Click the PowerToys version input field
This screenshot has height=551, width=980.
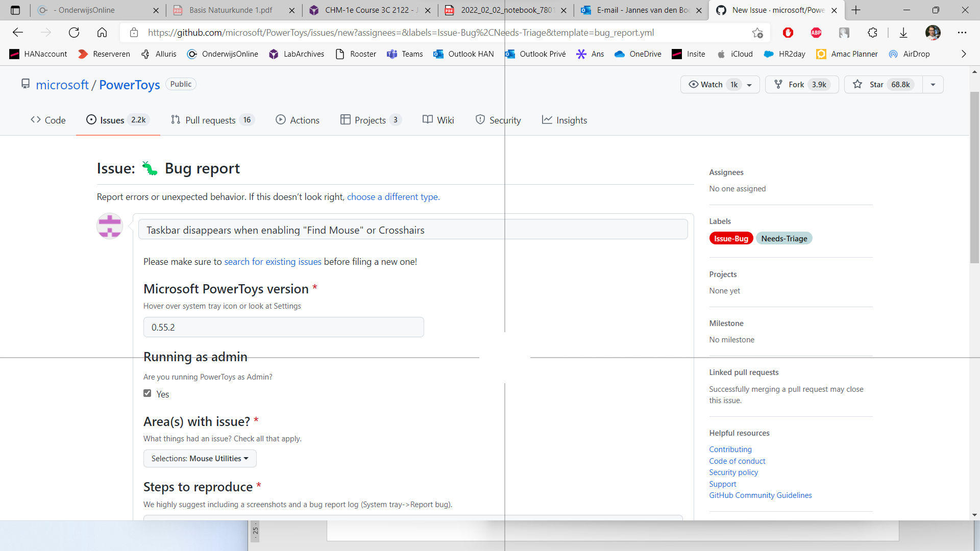click(284, 327)
